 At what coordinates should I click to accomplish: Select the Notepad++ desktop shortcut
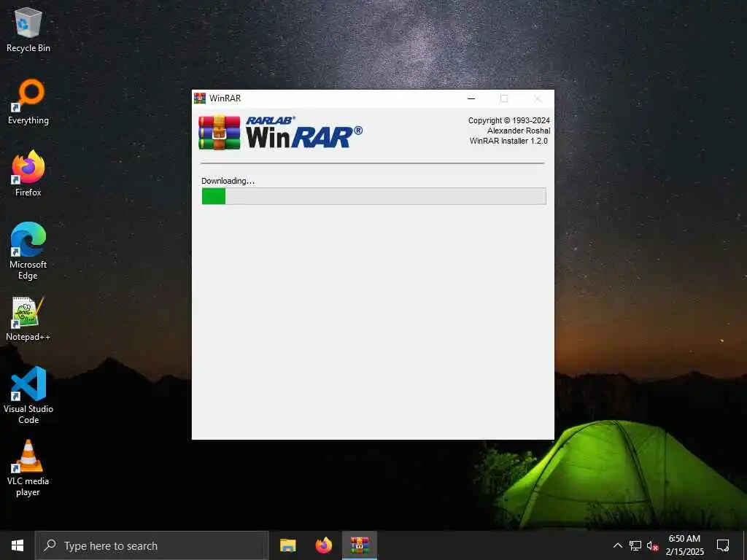(x=28, y=319)
